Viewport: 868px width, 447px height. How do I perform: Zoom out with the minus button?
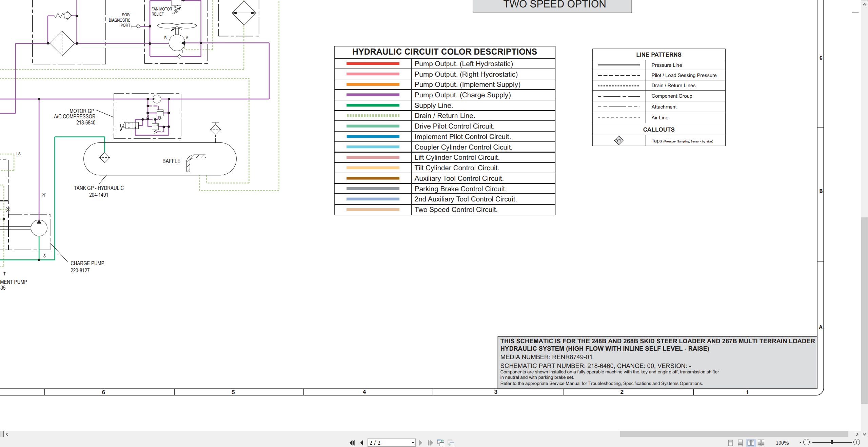pyautogui.click(x=807, y=442)
